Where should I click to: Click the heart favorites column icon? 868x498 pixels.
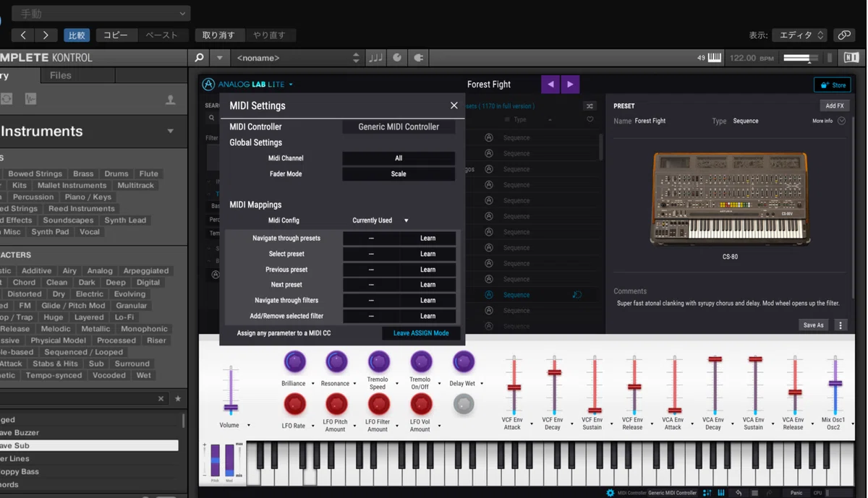[590, 120]
